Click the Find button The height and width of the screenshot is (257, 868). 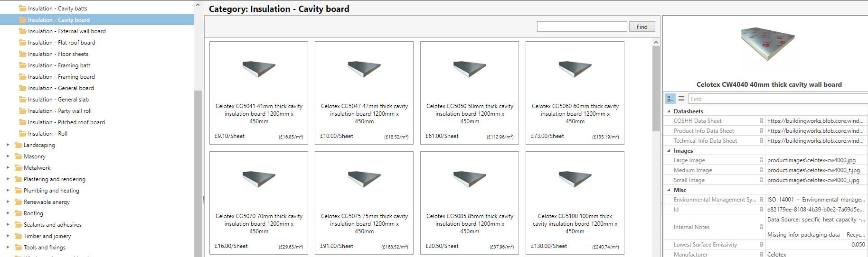(642, 27)
